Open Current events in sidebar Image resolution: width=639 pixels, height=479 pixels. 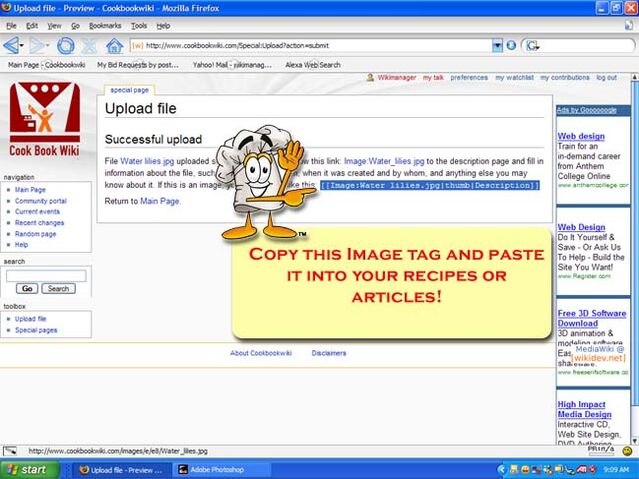click(37, 212)
